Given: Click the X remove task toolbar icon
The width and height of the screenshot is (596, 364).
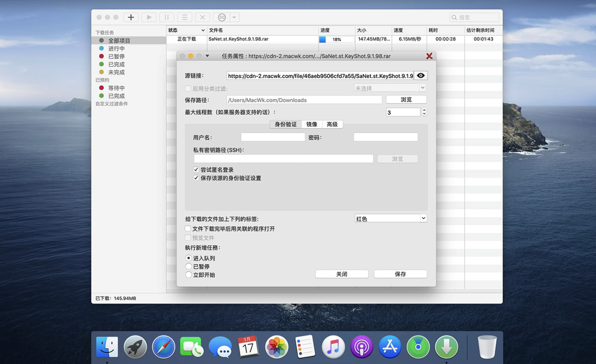Looking at the screenshot, I should pyautogui.click(x=202, y=17).
